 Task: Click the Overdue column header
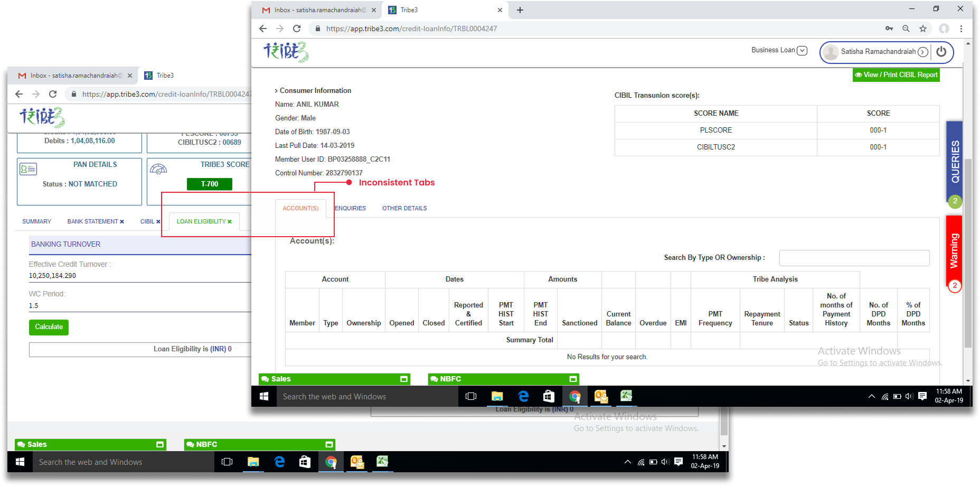click(653, 323)
